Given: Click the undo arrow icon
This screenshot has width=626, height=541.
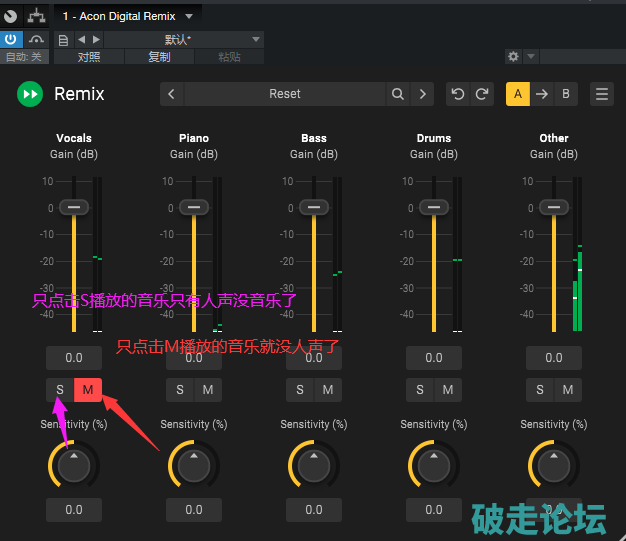Looking at the screenshot, I should [458, 94].
